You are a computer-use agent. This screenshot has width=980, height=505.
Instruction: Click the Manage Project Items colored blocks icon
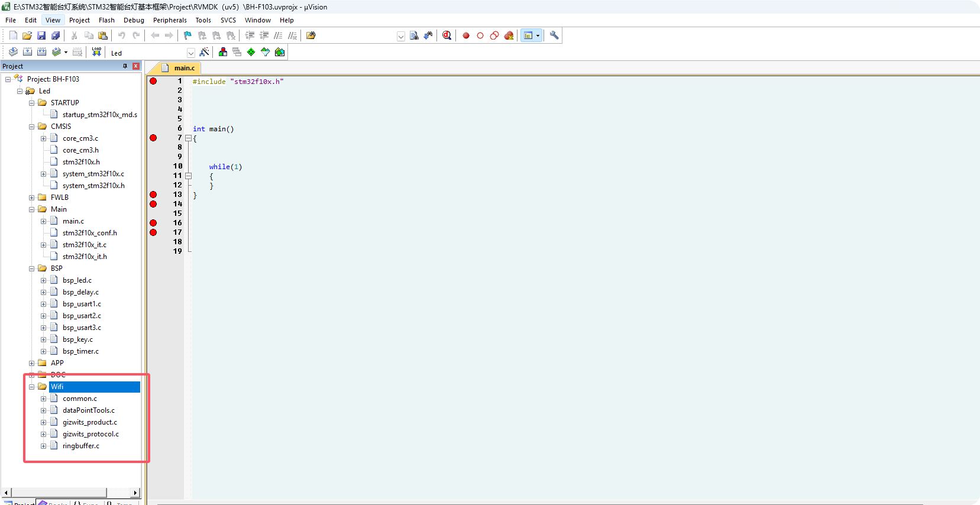click(223, 52)
